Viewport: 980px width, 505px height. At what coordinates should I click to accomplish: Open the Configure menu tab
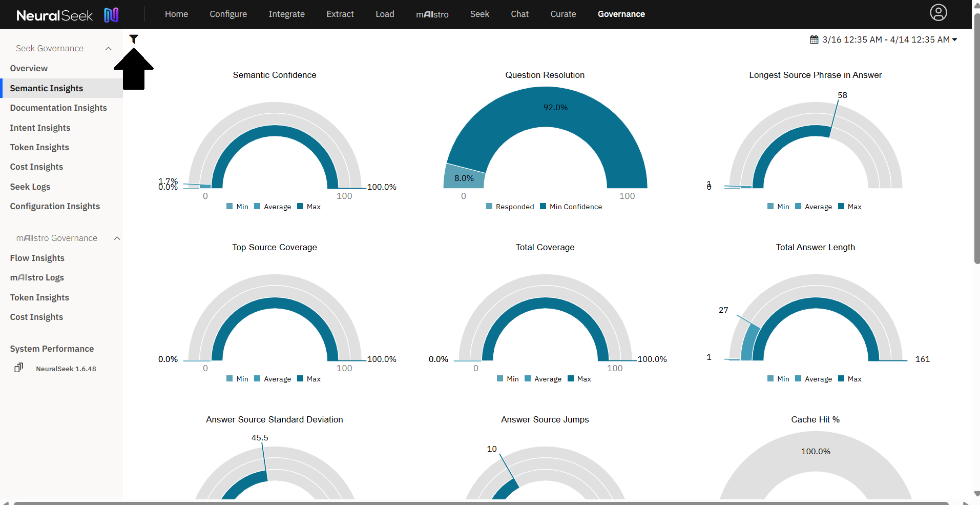[228, 14]
